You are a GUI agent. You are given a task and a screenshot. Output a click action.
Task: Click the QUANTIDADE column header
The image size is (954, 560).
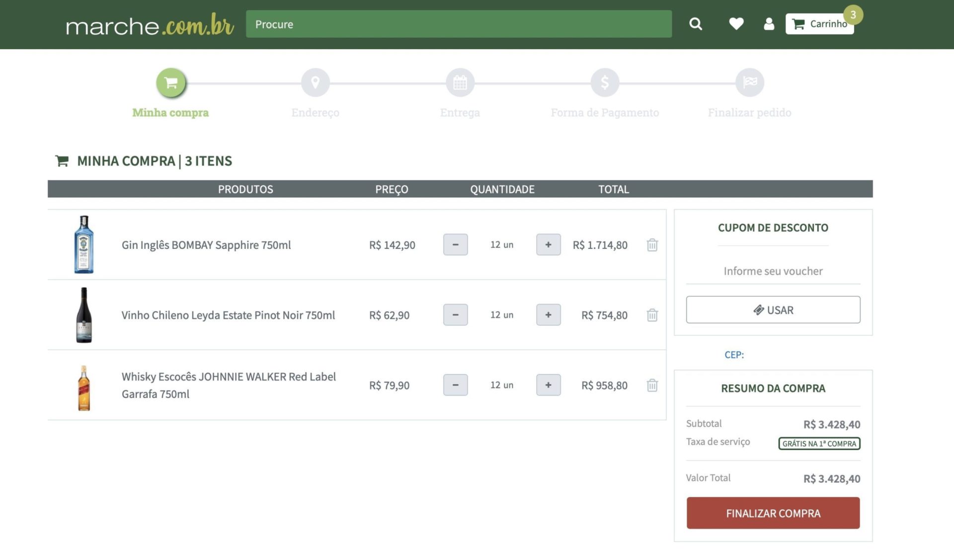tap(502, 189)
